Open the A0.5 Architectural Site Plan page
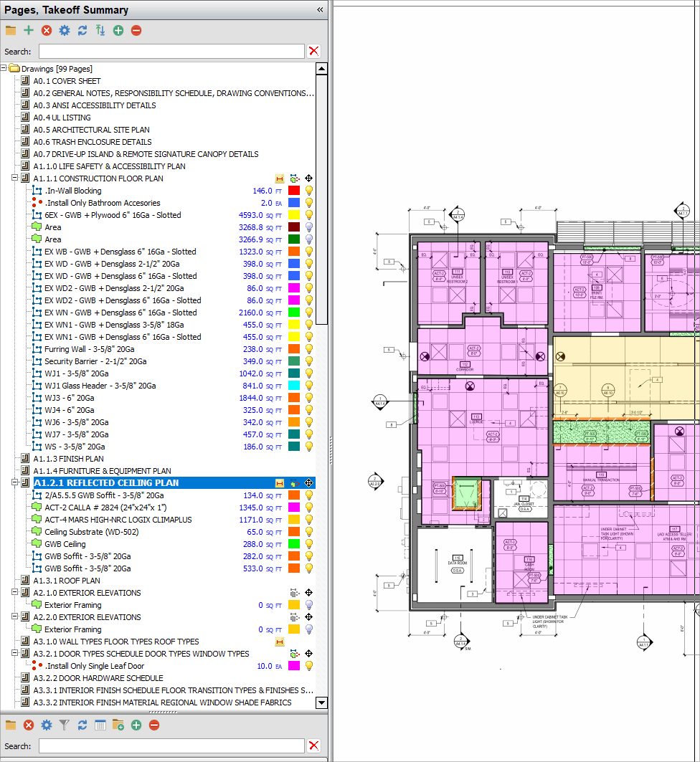The image size is (700, 762). [91, 130]
